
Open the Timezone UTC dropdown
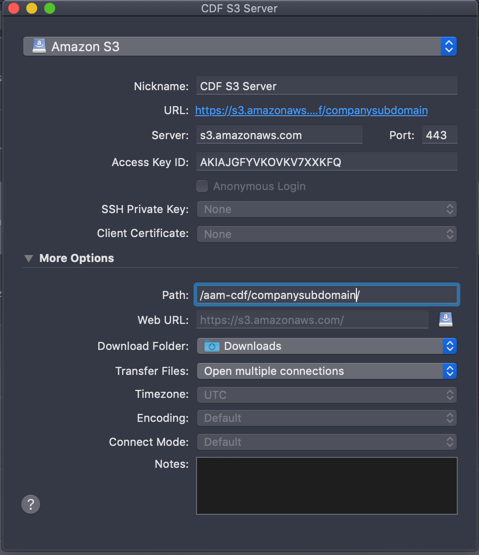point(327,395)
